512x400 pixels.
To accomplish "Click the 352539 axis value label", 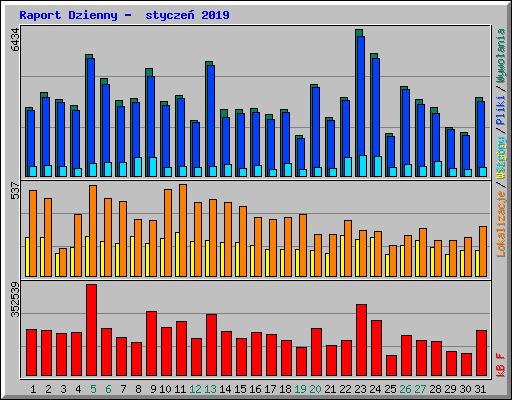I will (x=15, y=299).
